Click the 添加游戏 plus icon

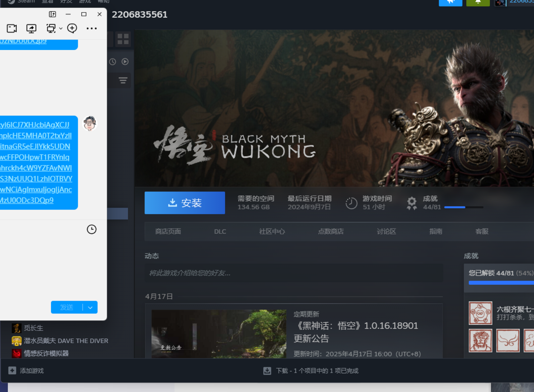click(12, 371)
